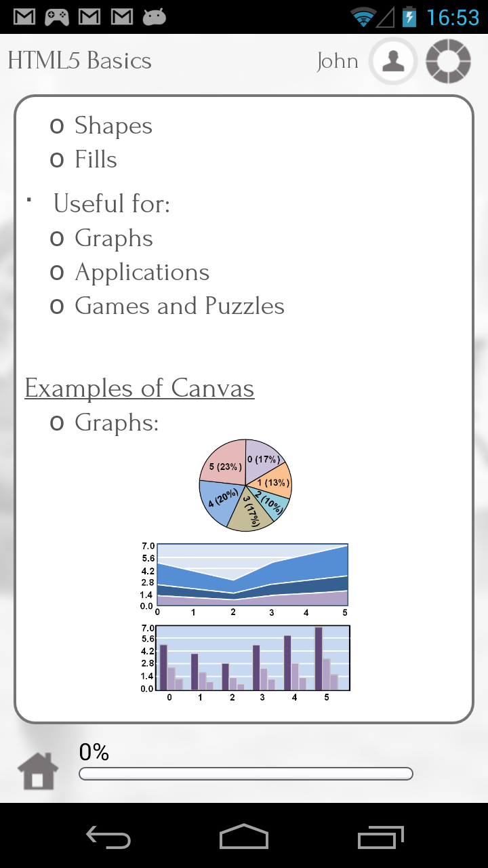Click the segmented wheel settings icon

pos(447,61)
